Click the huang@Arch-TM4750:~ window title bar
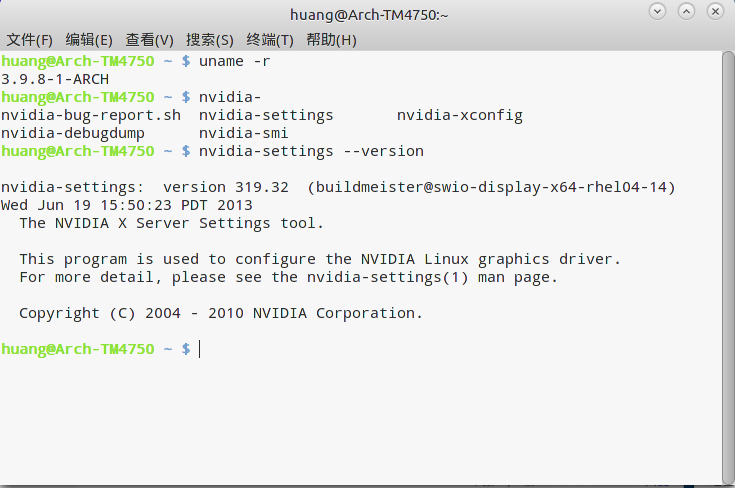 point(368,13)
